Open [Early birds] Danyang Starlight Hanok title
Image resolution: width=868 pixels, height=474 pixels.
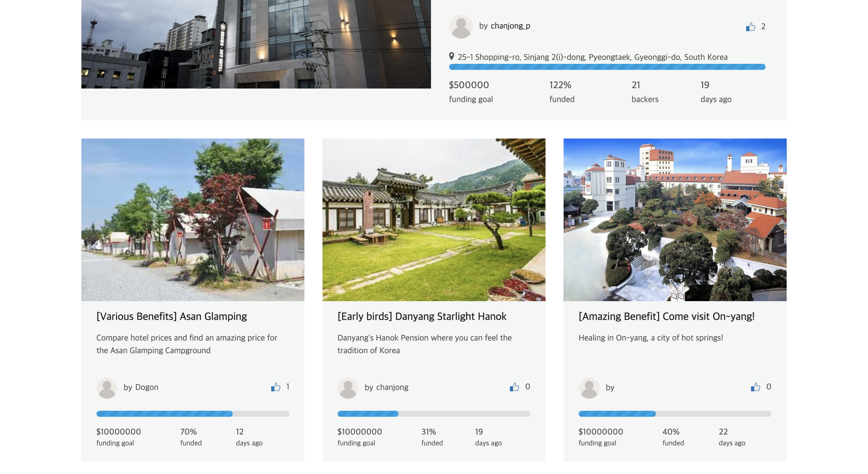[422, 317]
